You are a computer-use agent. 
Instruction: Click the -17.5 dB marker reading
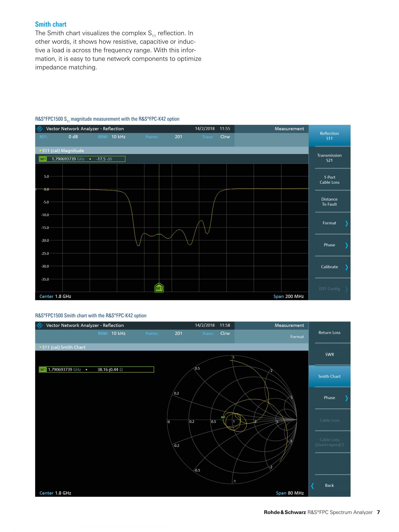104,159
